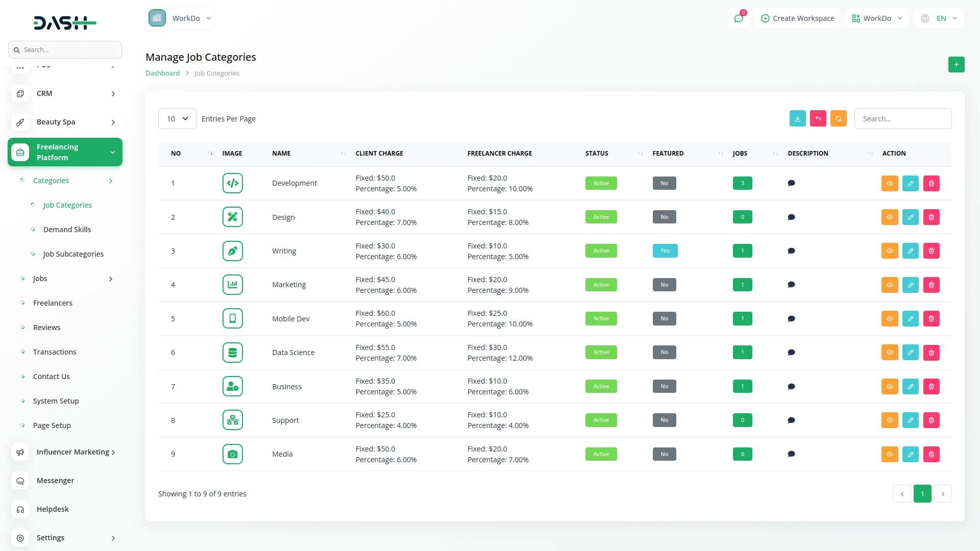980x551 pixels.
Task: Toggle the Featured status for Writing
Action: [665, 251]
